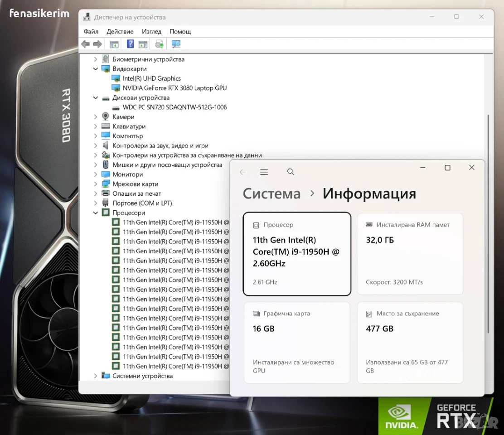
Task: Select the Инсталирана RAM памет card
Action: tap(410, 254)
